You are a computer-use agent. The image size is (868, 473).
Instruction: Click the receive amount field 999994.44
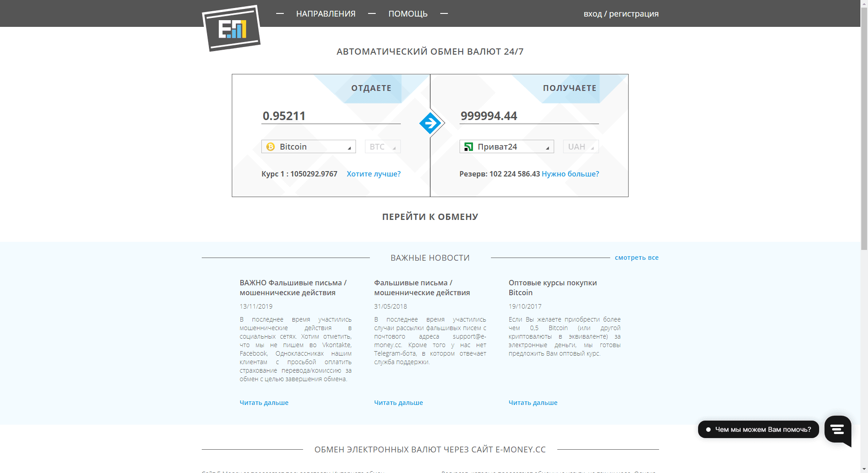529,116
